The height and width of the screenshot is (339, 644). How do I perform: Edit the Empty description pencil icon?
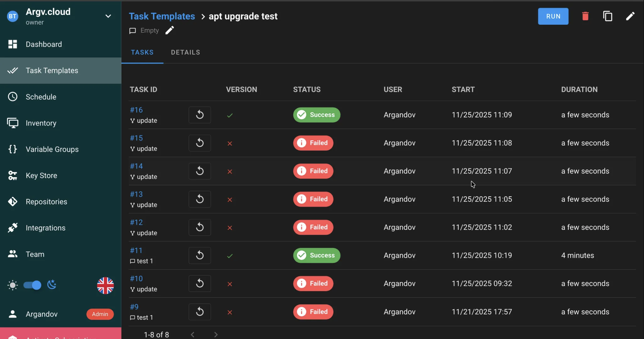click(x=169, y=30)
